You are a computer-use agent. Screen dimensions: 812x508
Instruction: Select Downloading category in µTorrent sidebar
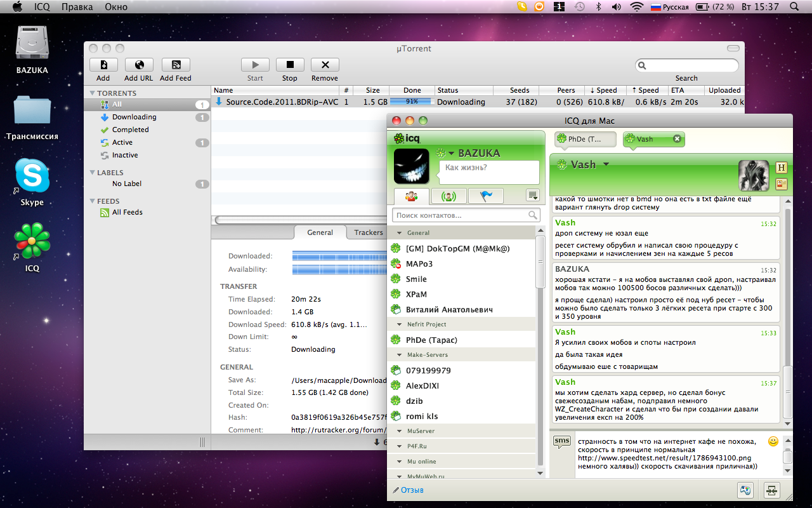tap(134, 117)
